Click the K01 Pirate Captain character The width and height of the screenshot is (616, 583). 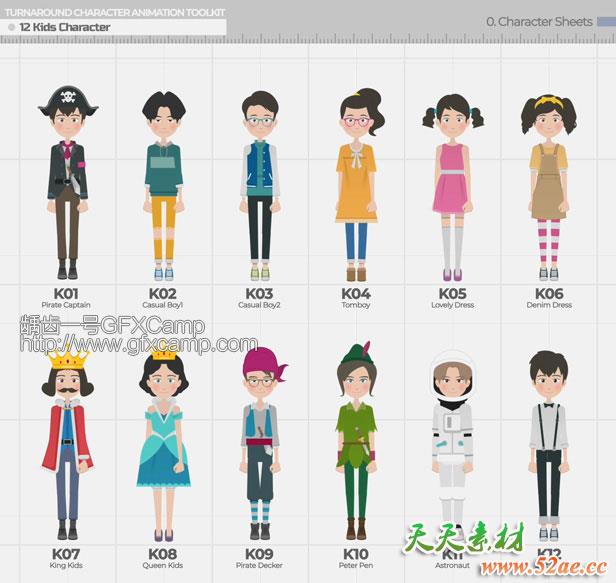(x=66, y=185)
